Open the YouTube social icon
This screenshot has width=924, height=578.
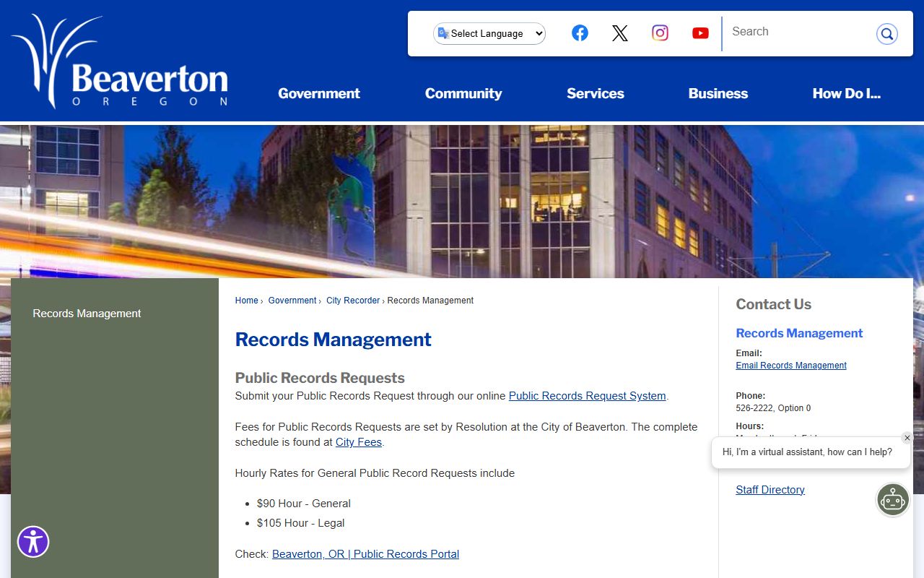[700, 33]
